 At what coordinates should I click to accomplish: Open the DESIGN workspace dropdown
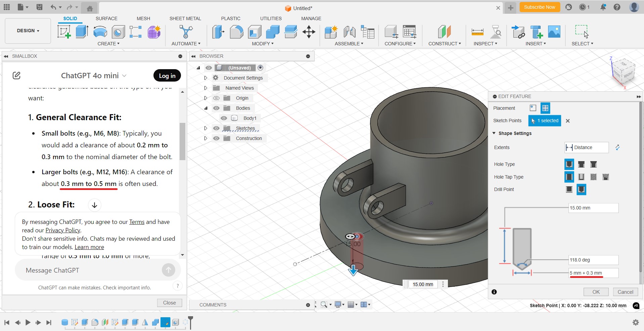click(28, 31)
